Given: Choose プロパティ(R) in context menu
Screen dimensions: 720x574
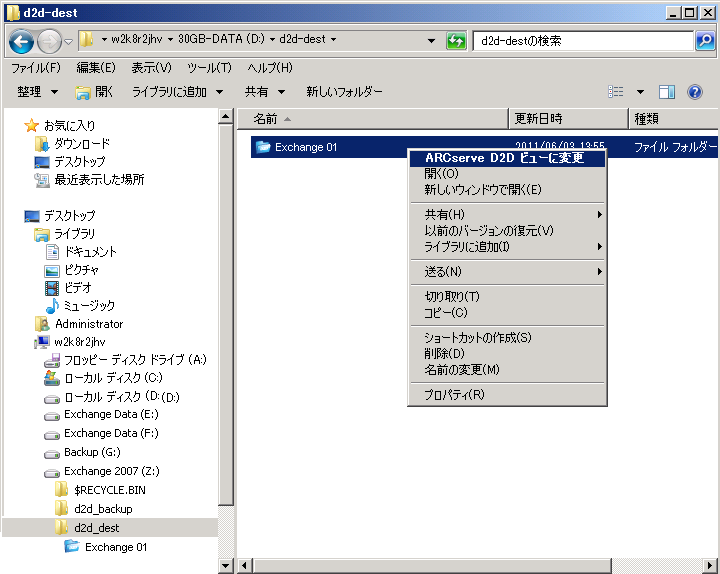Looking at the screenshot, I should pyautogui.click(x=507, y=394).
